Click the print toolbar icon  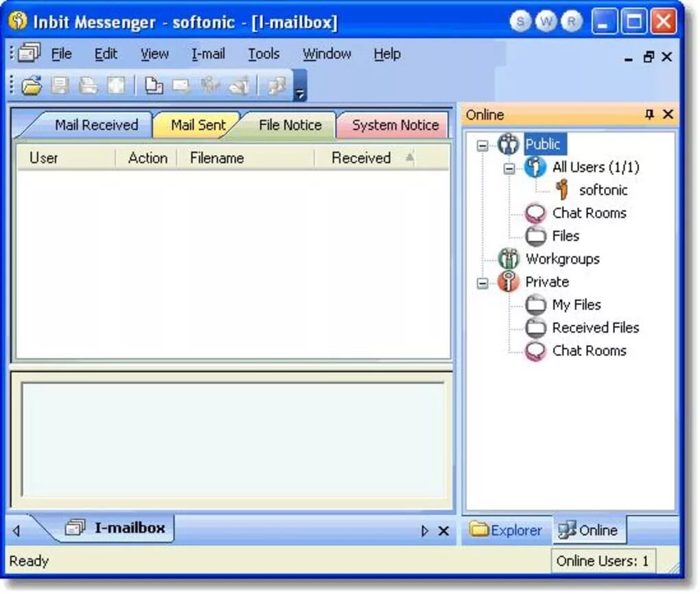pos(88,85)
